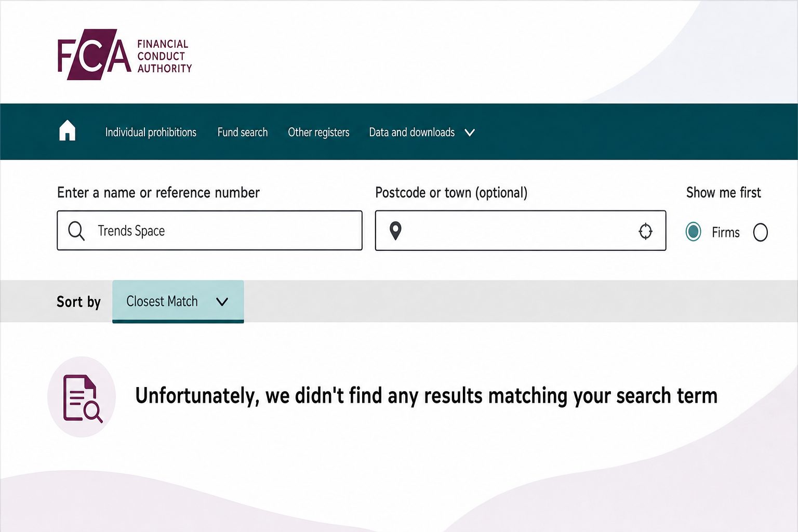Open the Other registers link
This screenshot has height=532, width=798.
(x=318, y=132)
